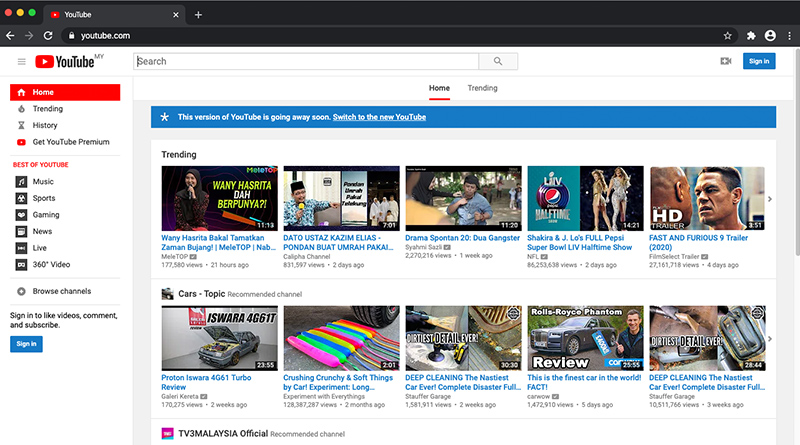800x445 pixels.
Task: Reload the page in browser
Action: point(48,36)
